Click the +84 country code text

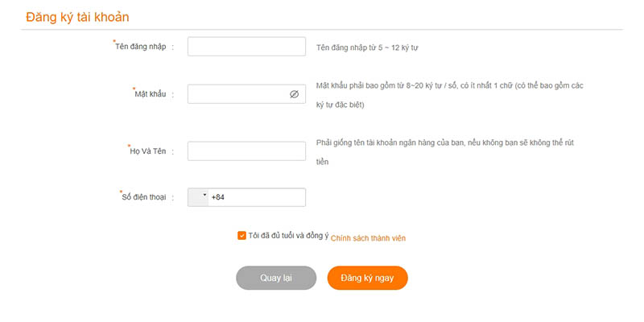pos(217,197)
